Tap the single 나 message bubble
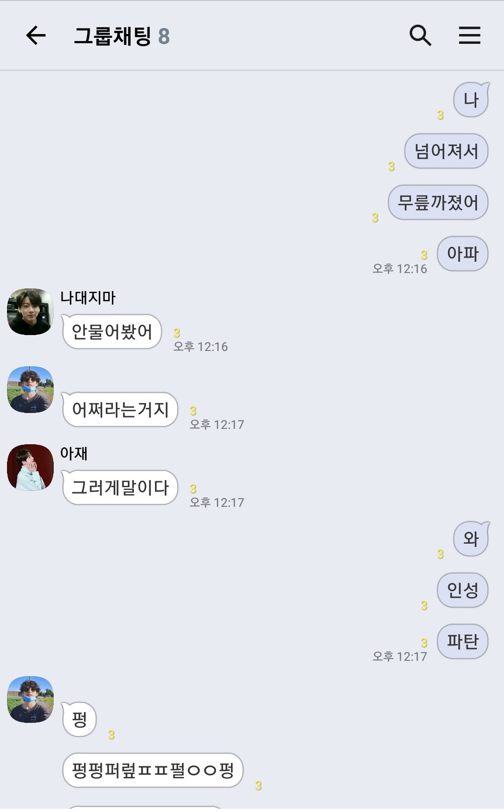Viewport: 504px width, 812px height. click(471, 100)
